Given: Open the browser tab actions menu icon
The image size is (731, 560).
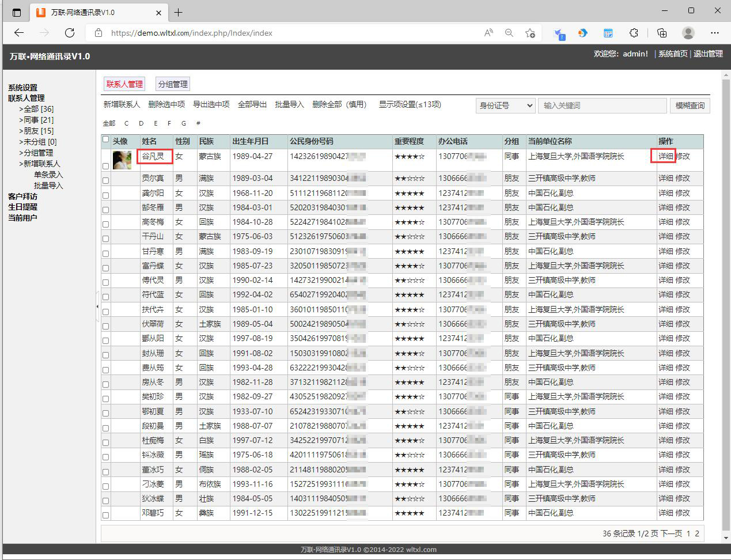Looking at the screenshot, I should coord(17,12).
